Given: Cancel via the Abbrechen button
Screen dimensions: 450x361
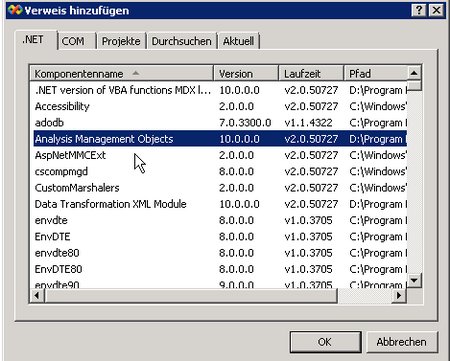Looking at the screenshot, I should click(402, 342).
